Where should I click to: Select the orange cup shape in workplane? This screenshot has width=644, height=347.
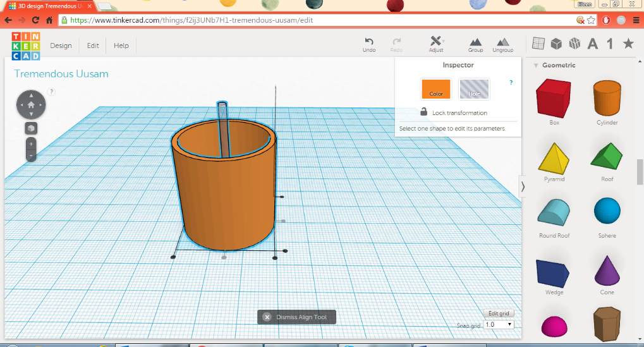tap(226, 197)
